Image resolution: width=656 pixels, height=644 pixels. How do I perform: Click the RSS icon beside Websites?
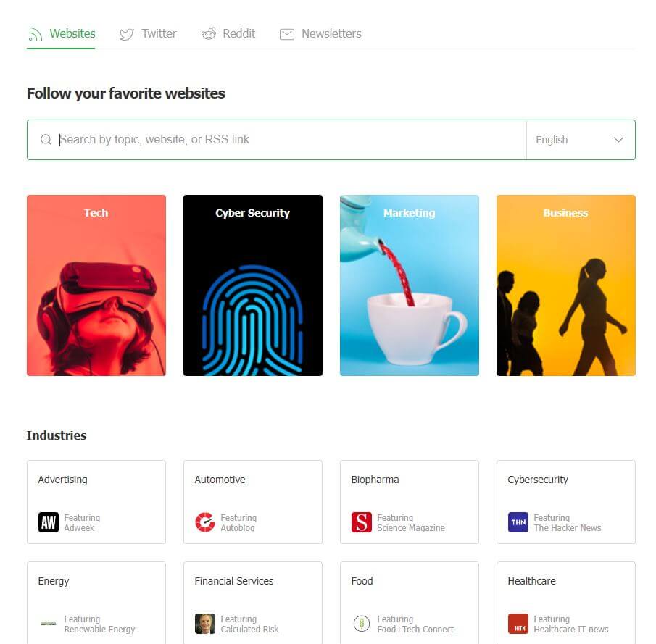[35, 34]
